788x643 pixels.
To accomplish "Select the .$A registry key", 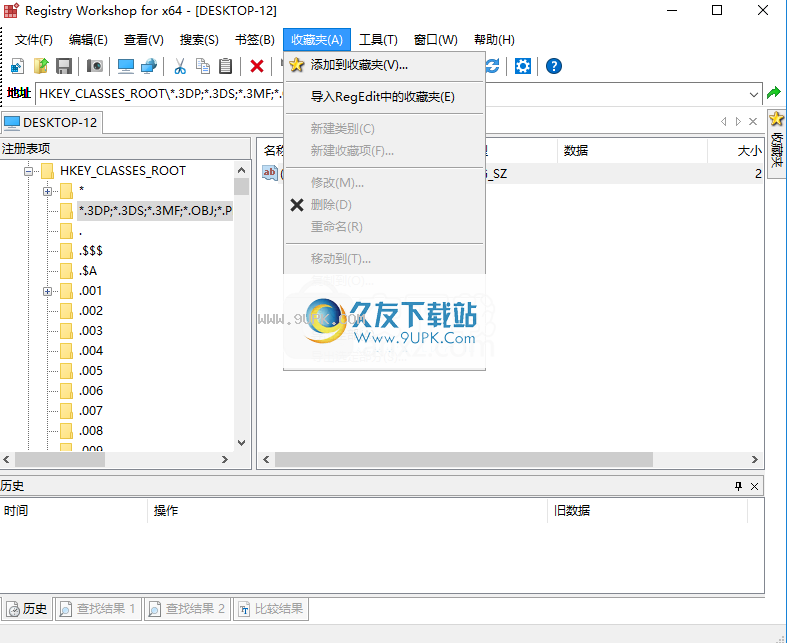I will pos(87,271).
